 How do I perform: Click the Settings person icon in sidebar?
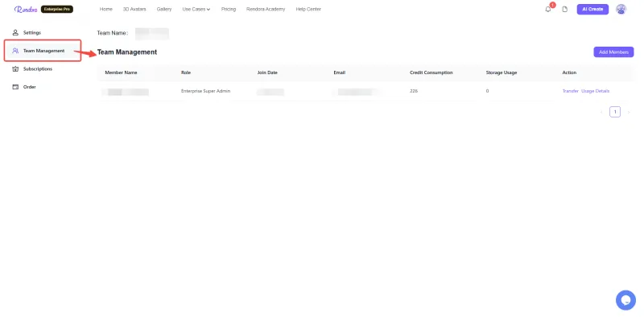tap(15, 32)
